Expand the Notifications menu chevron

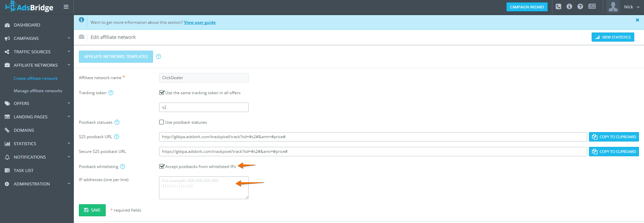pos(69,157)
